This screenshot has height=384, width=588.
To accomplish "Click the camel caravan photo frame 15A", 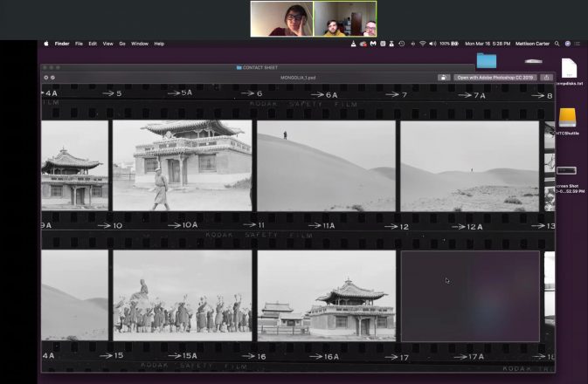I will click(182, 296).
